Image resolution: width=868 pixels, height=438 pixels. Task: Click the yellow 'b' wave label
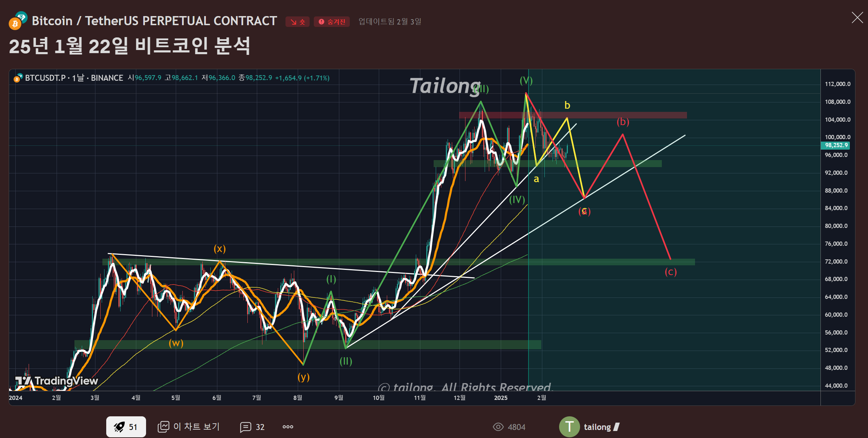567,105
